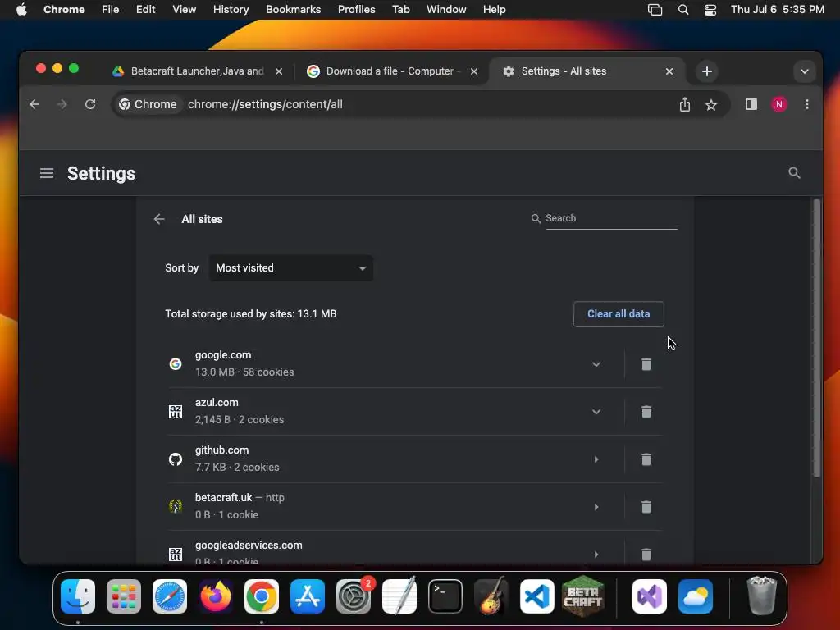840x630 pixels.
Task: Open the View menu
Action: (184, 10)
